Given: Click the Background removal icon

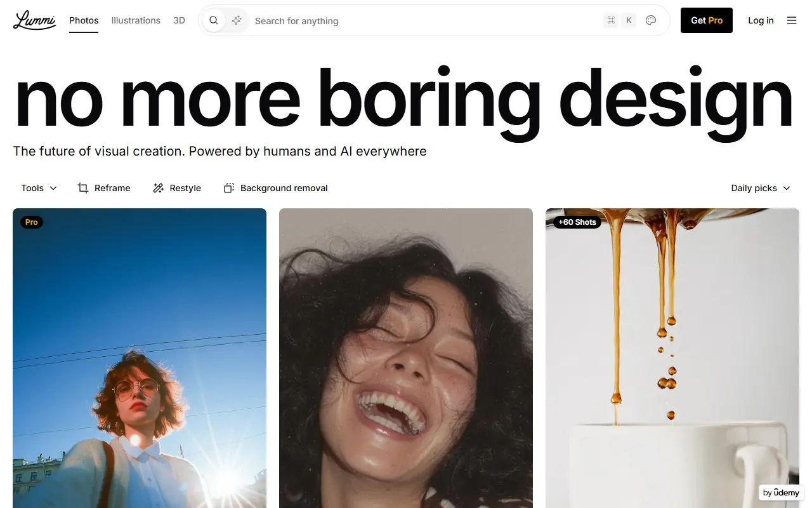Looking at the screenshot, I should coord(229,188).
